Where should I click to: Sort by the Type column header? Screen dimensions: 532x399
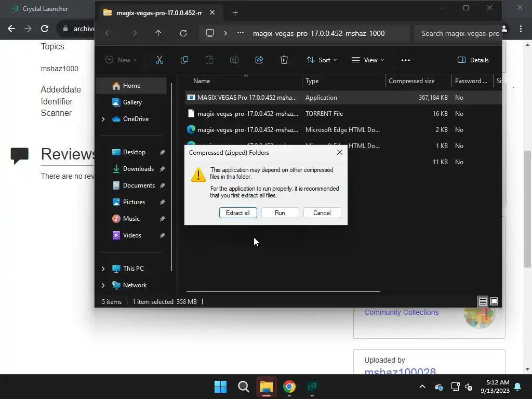click(x=343, y=81)
